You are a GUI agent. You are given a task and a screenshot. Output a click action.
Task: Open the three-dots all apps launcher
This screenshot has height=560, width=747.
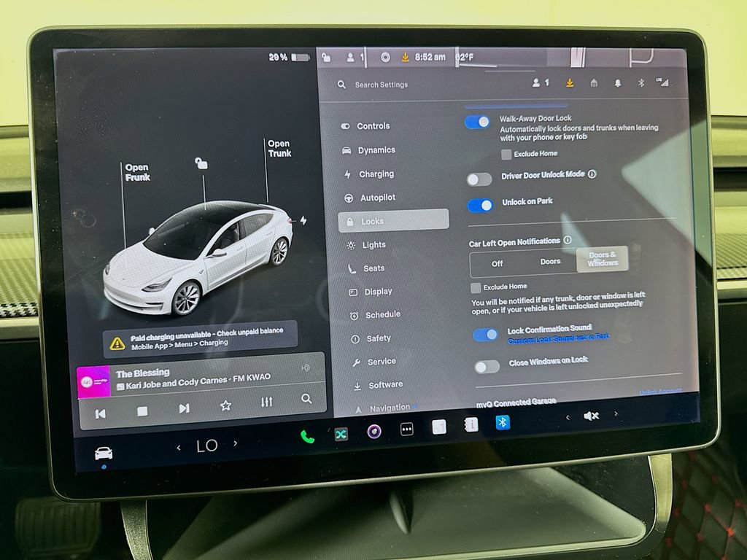point(406,429)
